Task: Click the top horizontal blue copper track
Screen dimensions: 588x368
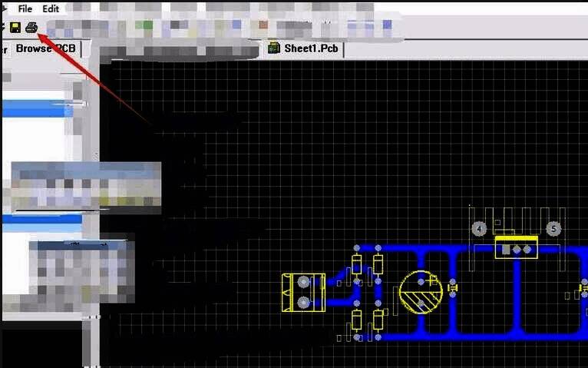Action: (430, 250)
